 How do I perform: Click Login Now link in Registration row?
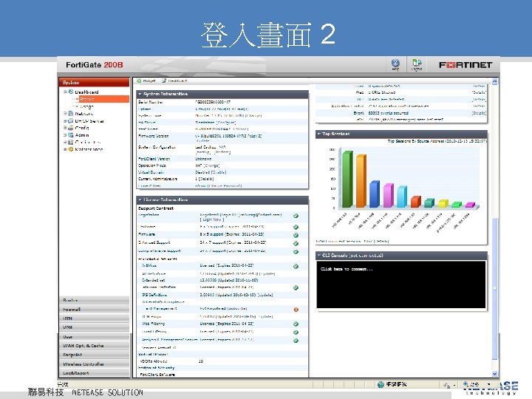[x=212, y=219]
